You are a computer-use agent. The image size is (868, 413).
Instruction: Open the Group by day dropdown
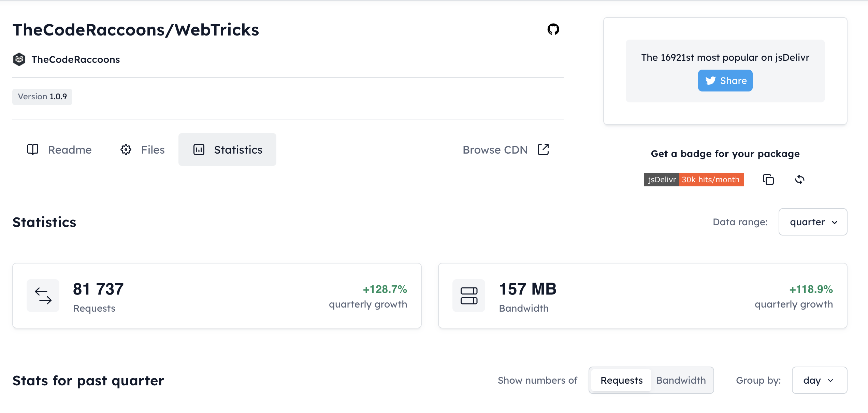pyautogui.click(x=819, y=380)
